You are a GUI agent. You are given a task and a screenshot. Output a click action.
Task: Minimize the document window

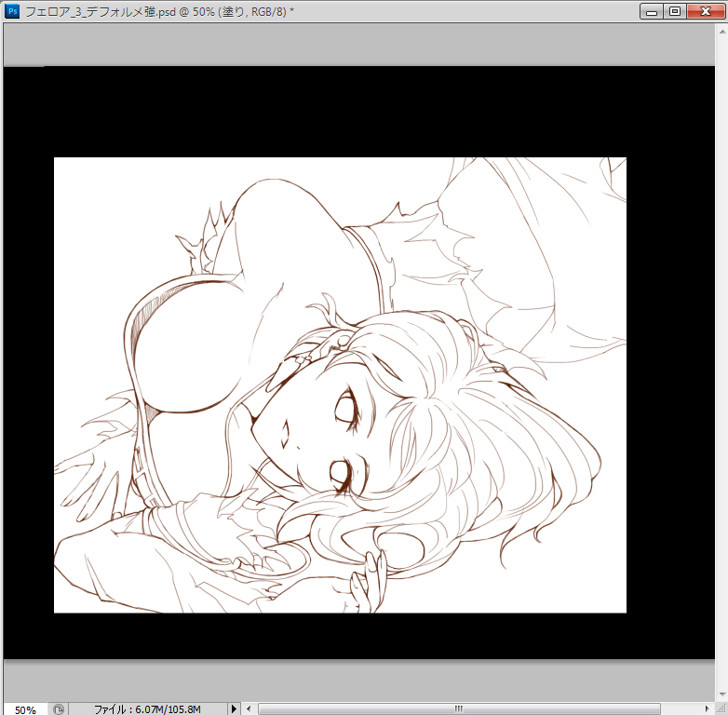pyautogui.click(x=652, y=11)
